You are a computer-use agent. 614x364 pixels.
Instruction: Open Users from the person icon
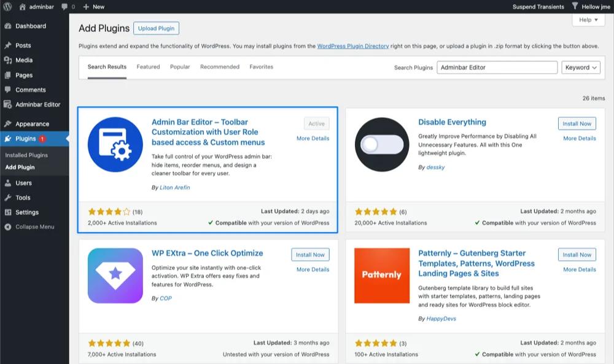pos(9,182)
